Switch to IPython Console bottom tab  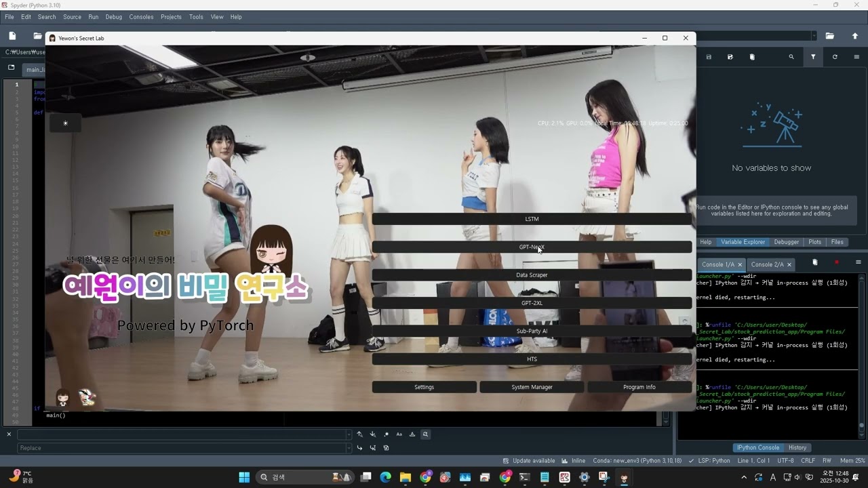758,447
